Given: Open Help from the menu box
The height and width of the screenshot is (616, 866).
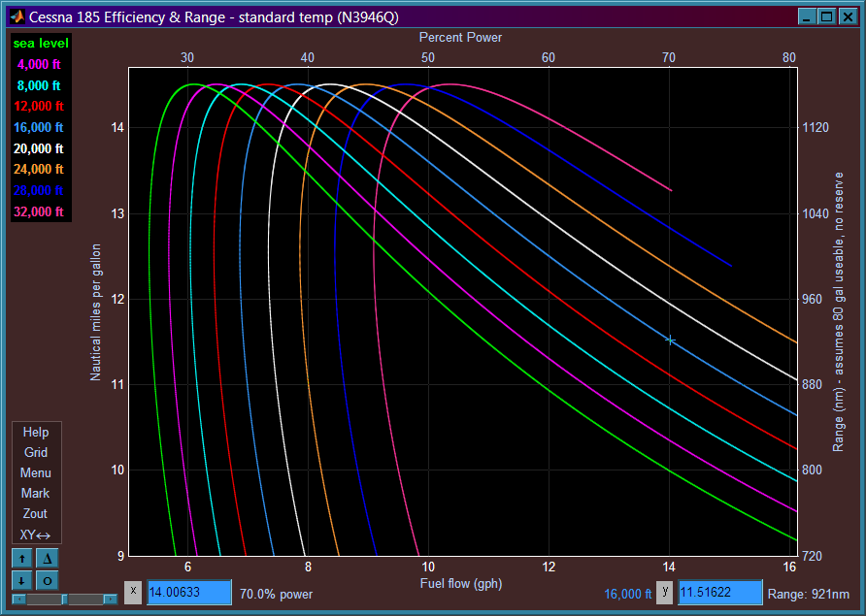Looking at the screenshot, I should point(36,433).
